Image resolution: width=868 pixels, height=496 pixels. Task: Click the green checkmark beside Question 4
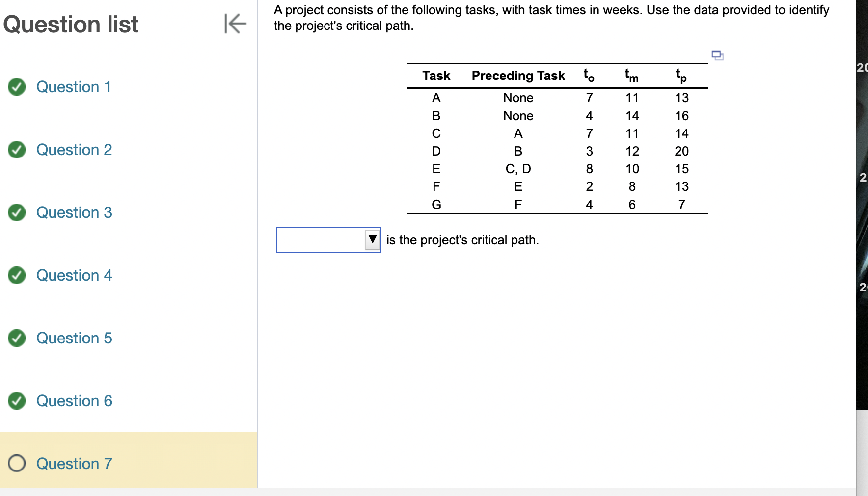16,275
